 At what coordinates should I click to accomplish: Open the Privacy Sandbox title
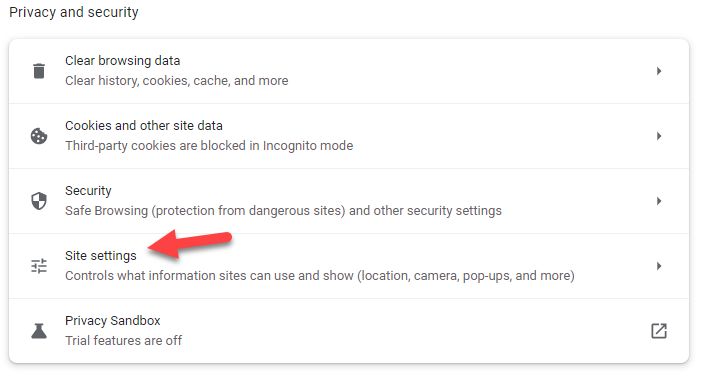[113, 321]
